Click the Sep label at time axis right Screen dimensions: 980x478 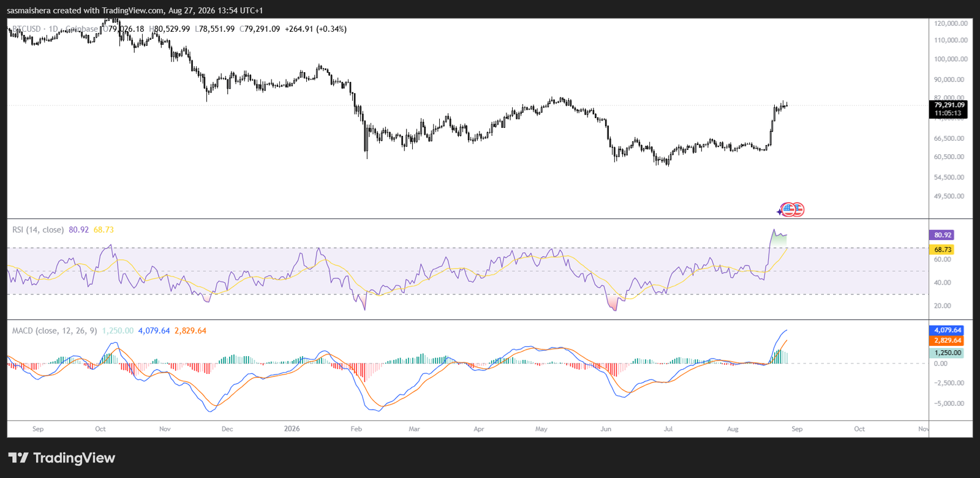tap(797, 428)
